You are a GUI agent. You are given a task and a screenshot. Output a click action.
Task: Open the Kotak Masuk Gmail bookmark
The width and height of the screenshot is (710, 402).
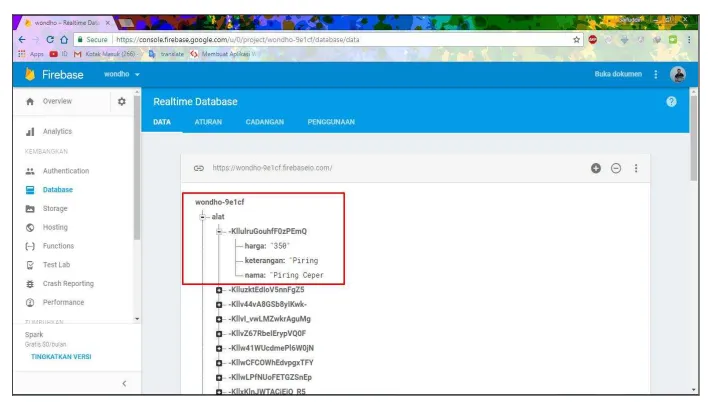coord(105,54)
